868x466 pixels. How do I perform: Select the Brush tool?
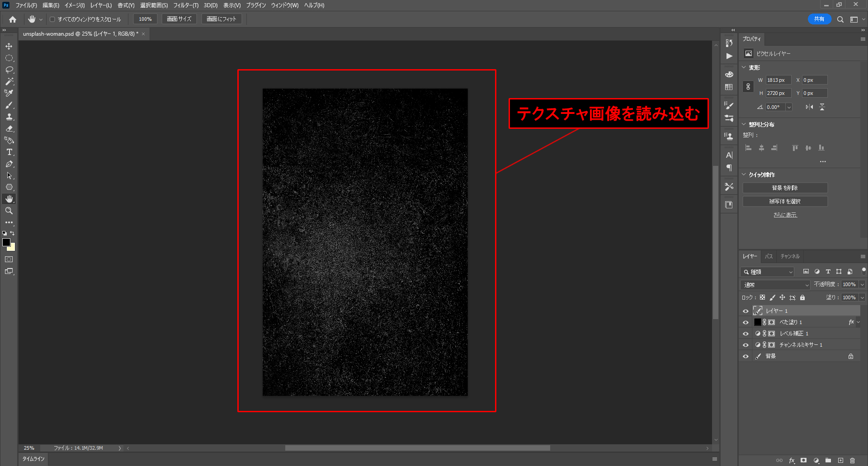pos(9,105)
